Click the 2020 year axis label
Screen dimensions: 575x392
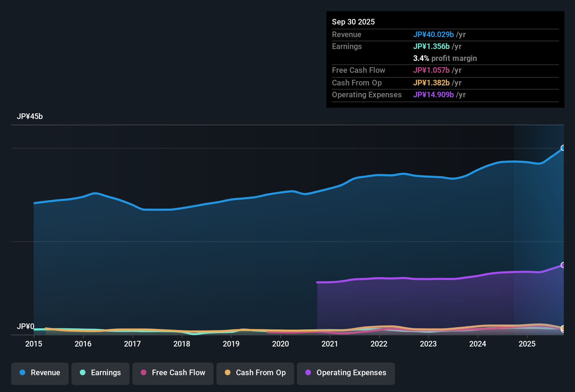(x=280, y=344)
